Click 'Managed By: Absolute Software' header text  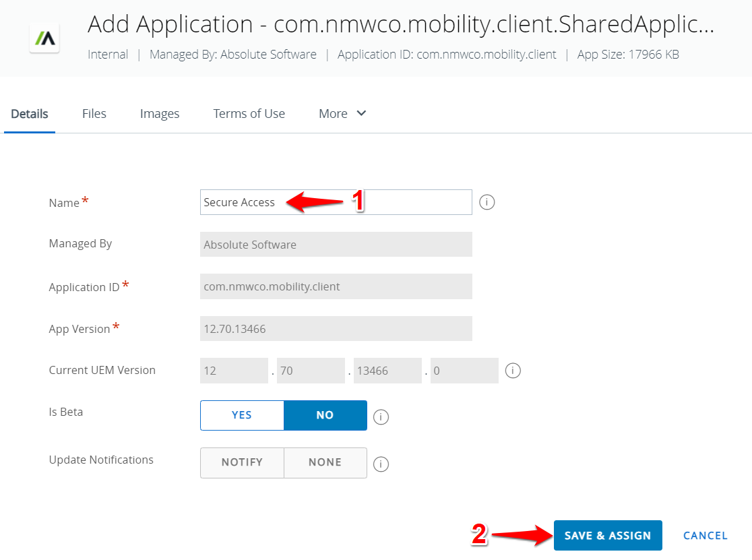pos(233,55)
